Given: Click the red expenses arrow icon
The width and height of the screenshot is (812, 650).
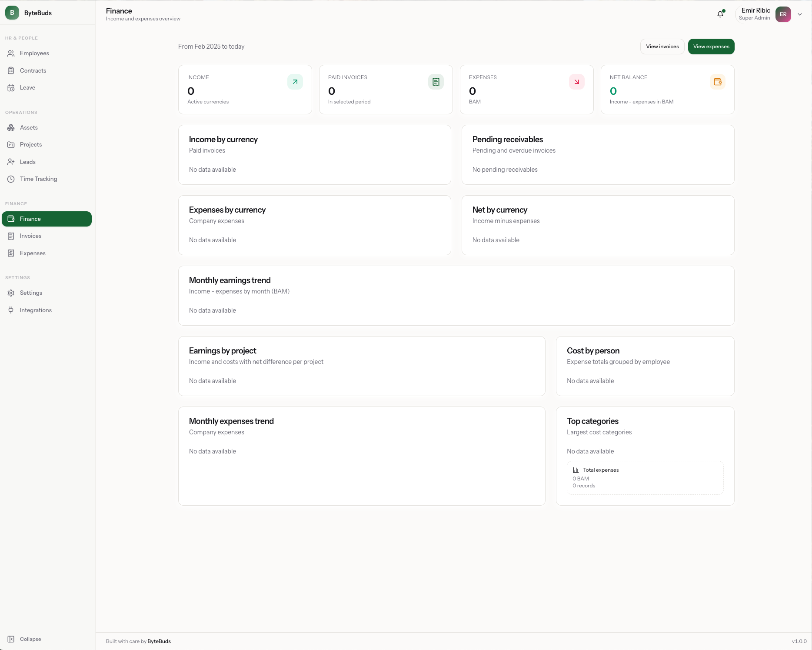Looking at the screenshot, I should (x=576, y=82).
